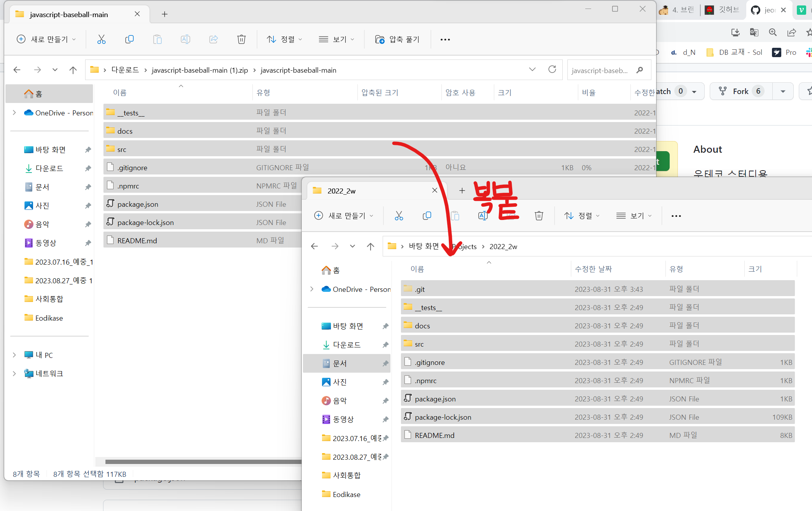Click Share icon in javascript-baseball-main toolbar

point(213,39)
